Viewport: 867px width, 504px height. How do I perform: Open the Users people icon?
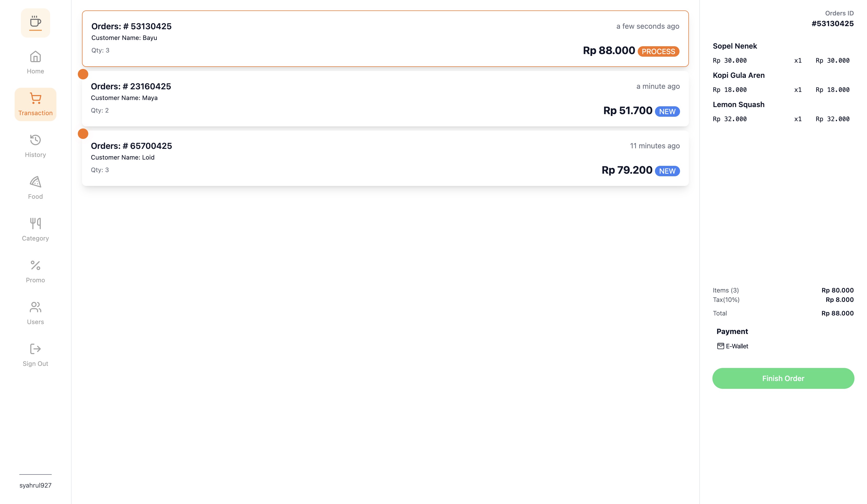click(36, 307)
